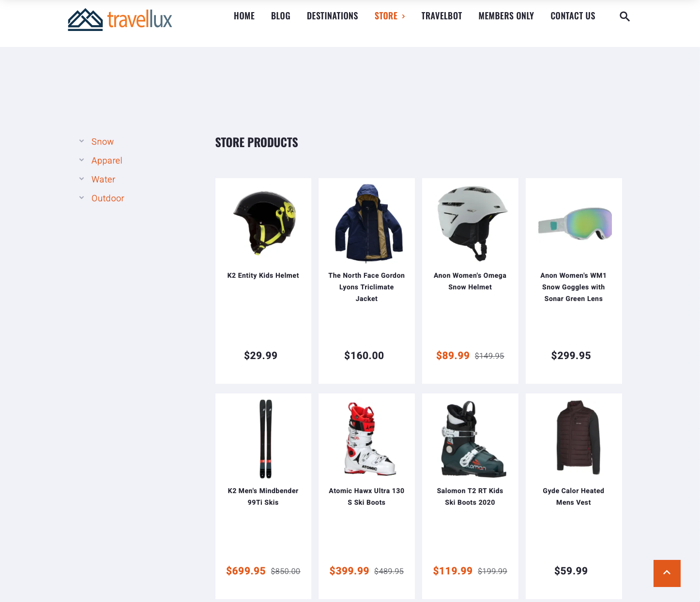Image resolution: width=700 pixels, height=602 pixels.
Task: Expand the Water category chevron
Action: tap(82, 179)
